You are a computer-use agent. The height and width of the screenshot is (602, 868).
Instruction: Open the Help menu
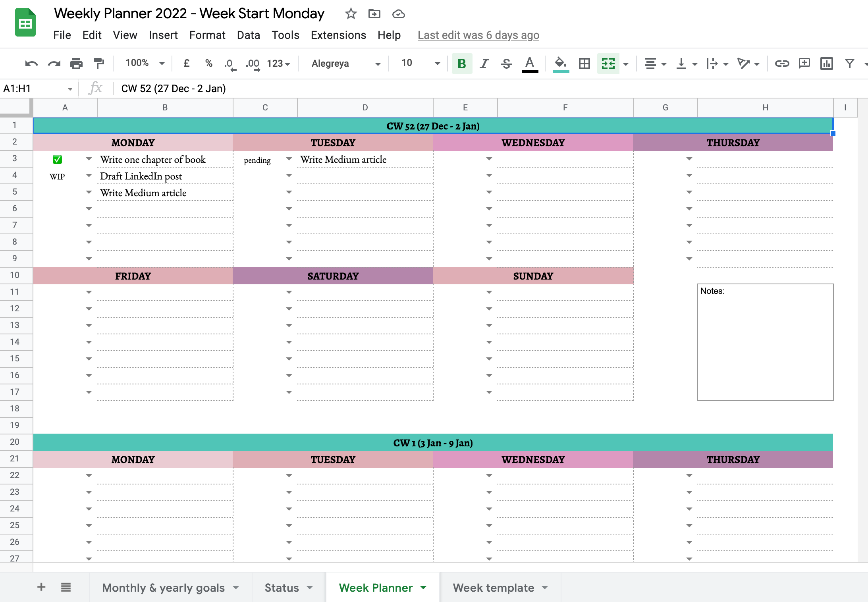pos(389,35)
